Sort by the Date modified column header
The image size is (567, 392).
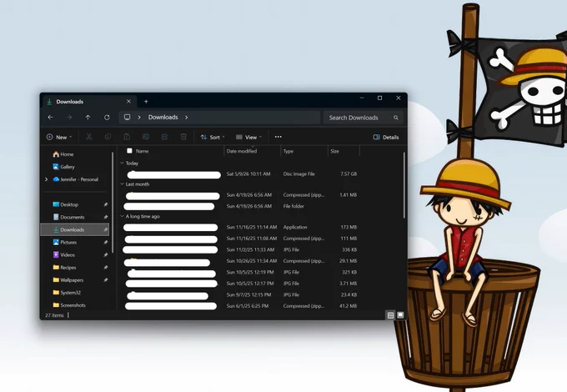(242, 151)
